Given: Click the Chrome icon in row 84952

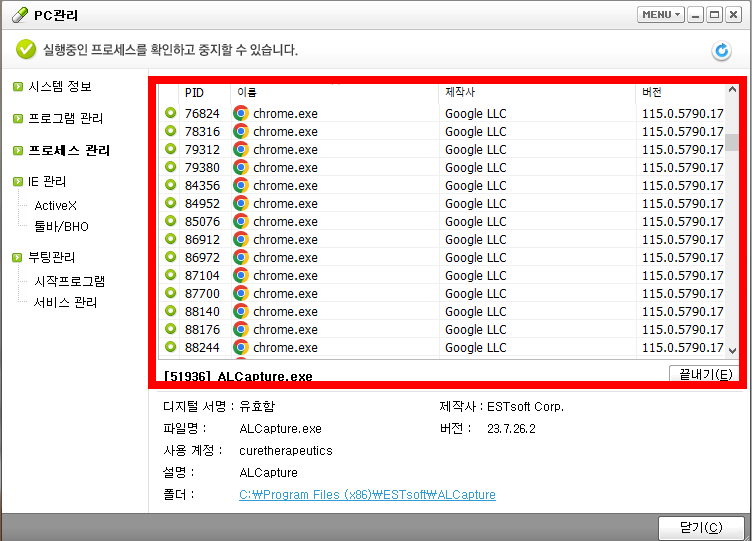Looking at the screenshot, I should pyautogui.click(x=241, y=203).
